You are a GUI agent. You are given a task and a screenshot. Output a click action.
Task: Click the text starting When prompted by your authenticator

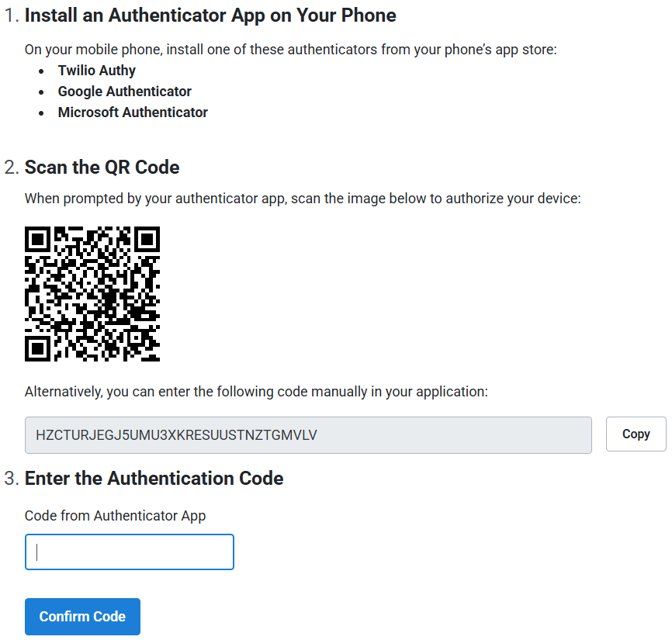303,199
